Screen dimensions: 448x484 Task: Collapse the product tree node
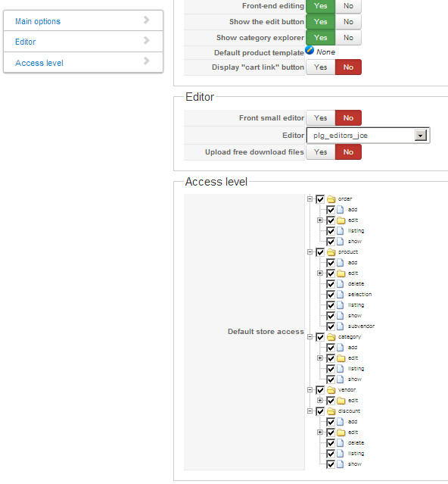pos(310,252)
